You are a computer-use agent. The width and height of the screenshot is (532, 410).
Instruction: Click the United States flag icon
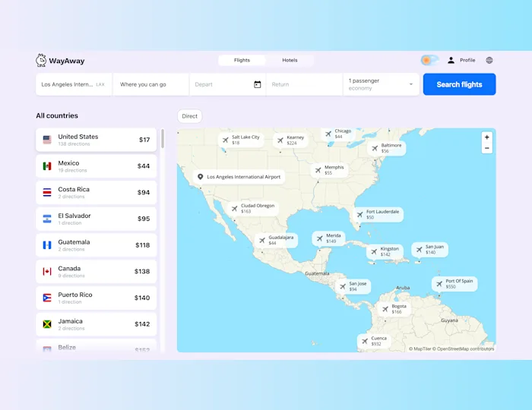pos(47,140)
